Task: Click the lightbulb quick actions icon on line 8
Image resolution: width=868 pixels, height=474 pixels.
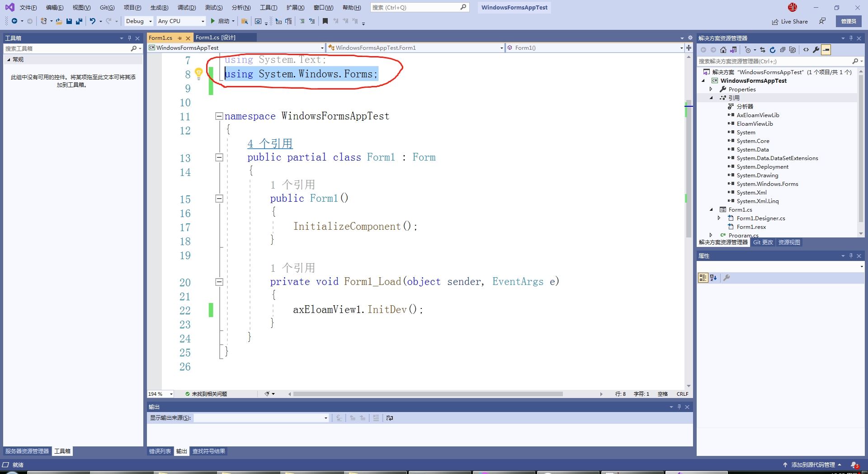Action: click(198, 73)
